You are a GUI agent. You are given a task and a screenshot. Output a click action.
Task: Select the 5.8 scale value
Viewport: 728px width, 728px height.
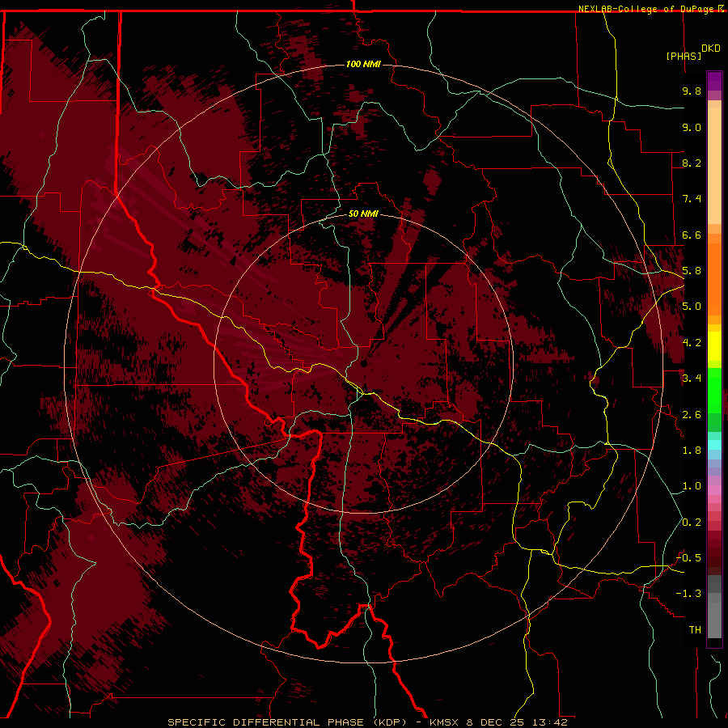(x=692, y=271)
